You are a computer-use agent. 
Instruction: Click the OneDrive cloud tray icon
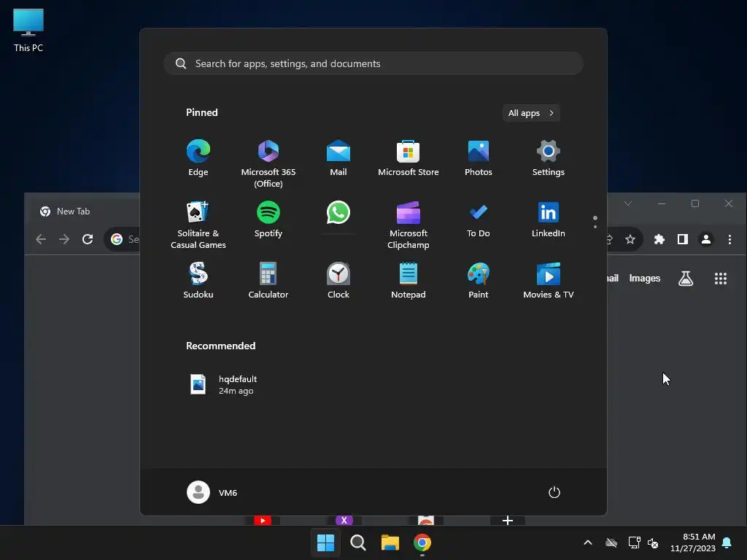click(x=611, y=542)
